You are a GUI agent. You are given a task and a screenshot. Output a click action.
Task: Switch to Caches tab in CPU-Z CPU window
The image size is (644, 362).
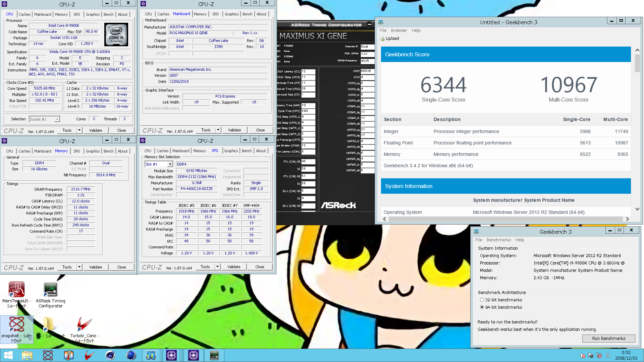pos(24,14)
